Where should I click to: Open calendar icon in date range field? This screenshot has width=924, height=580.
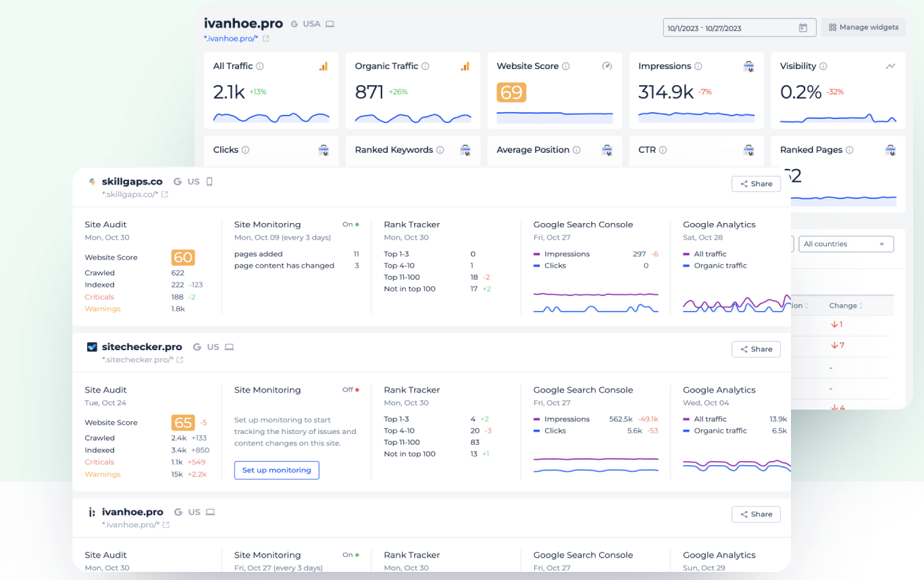[x=802, y=28]
